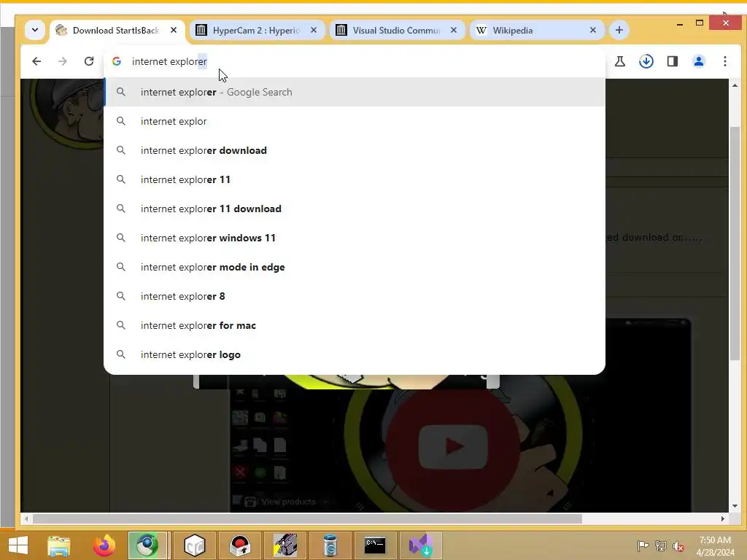Image resolution: width=747 pixels, height=560 pixels.
Task: Click the vertical scrollbar thumb
Action: coord(735,243)
